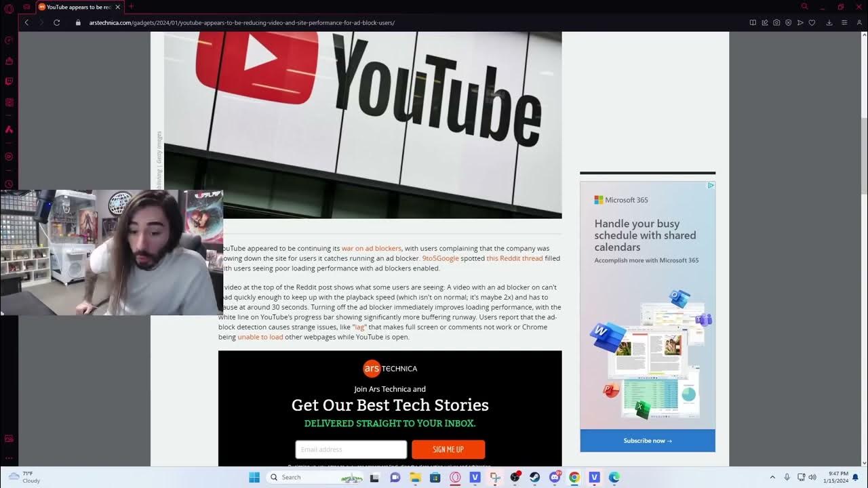Select the YouTube appears to be reducing tab
This screenshot has height=488, width=868.
click(x=79, y=7)
